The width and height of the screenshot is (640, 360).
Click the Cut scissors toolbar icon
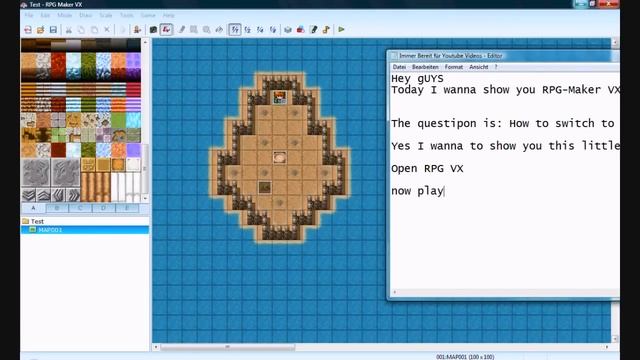69,29
